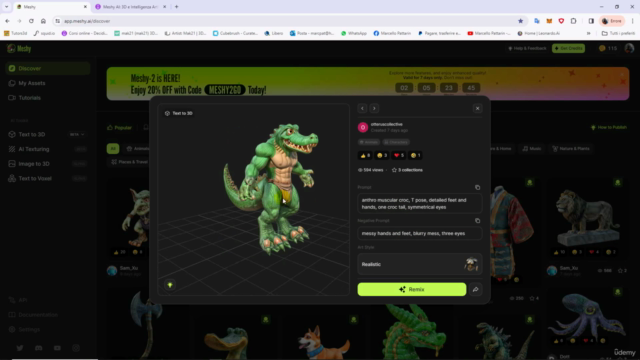Open the user profile avatar in the header

point(629,49)
